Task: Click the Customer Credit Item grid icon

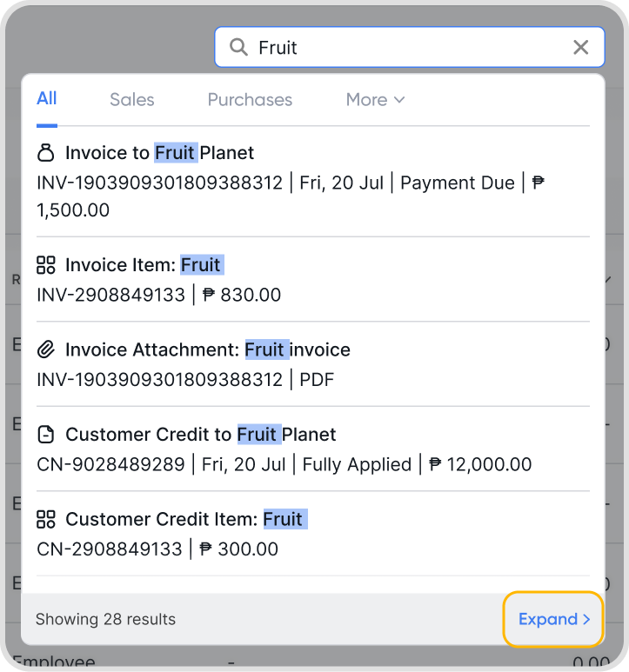Action: click(46, 520)
